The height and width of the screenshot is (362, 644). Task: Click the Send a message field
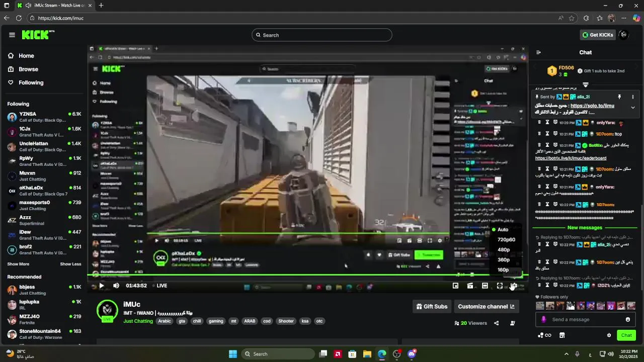click(x=585, y=319)
